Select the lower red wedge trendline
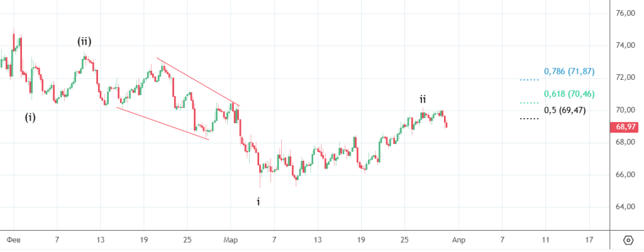The width and height of the screenshot is (644, 252). (x=162, y=123)
